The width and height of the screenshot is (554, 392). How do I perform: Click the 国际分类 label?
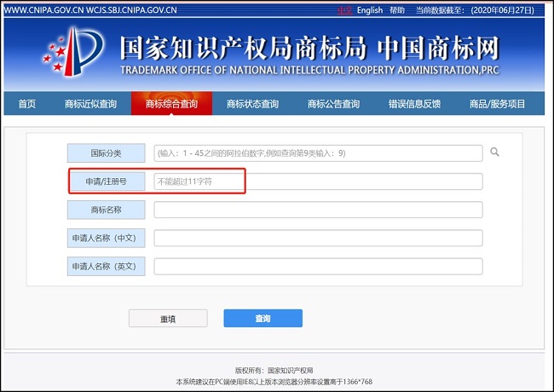106,153
